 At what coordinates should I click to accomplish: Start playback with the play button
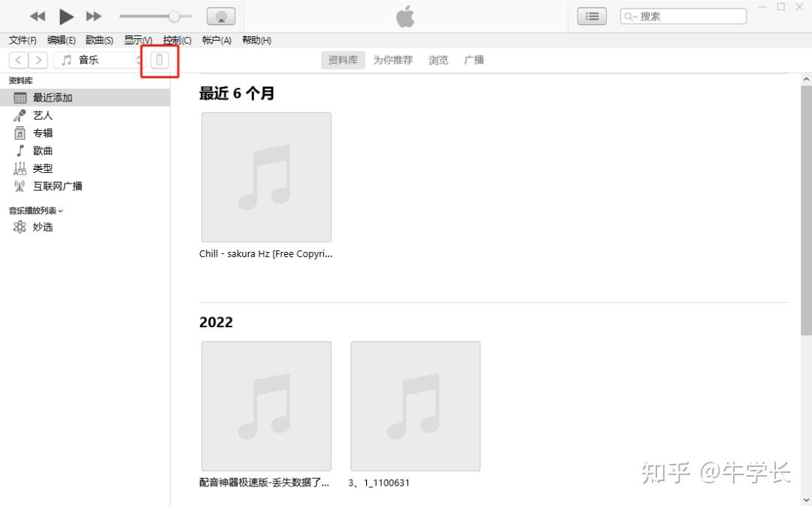tap(65, 17)
